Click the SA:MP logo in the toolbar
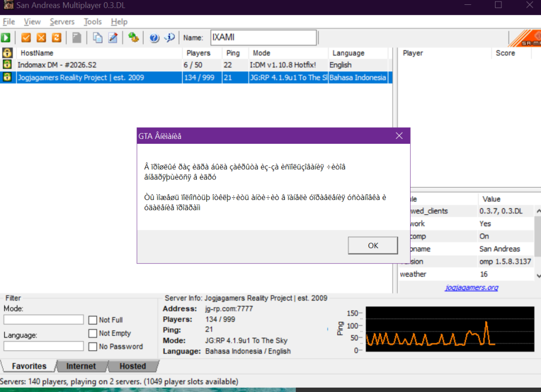541x392 pixels. point(525,38)
